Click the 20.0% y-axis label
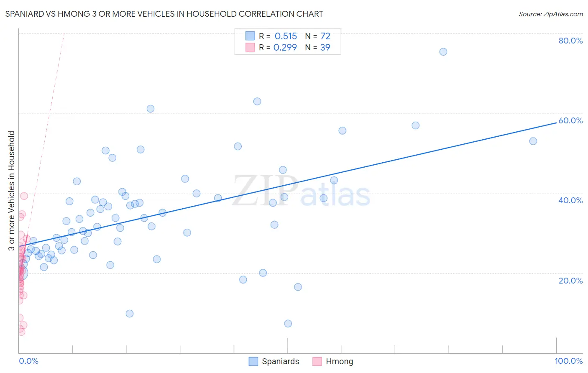 point(570,281)
